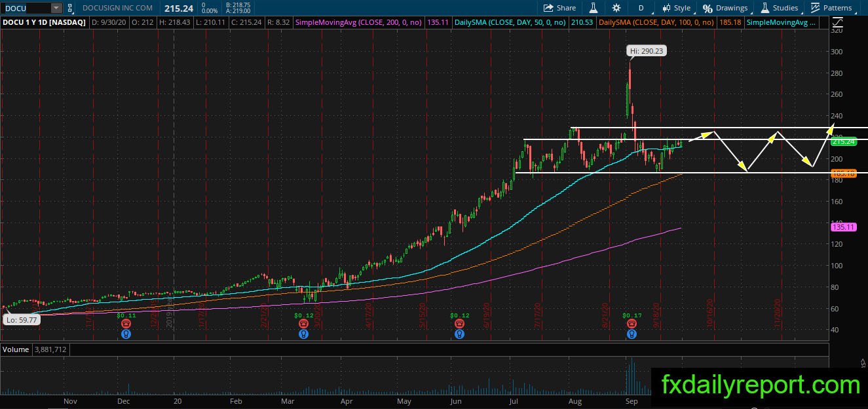868x409 pixels.
Task: Click the December earnings phone icon
Action: click(126, 324)
